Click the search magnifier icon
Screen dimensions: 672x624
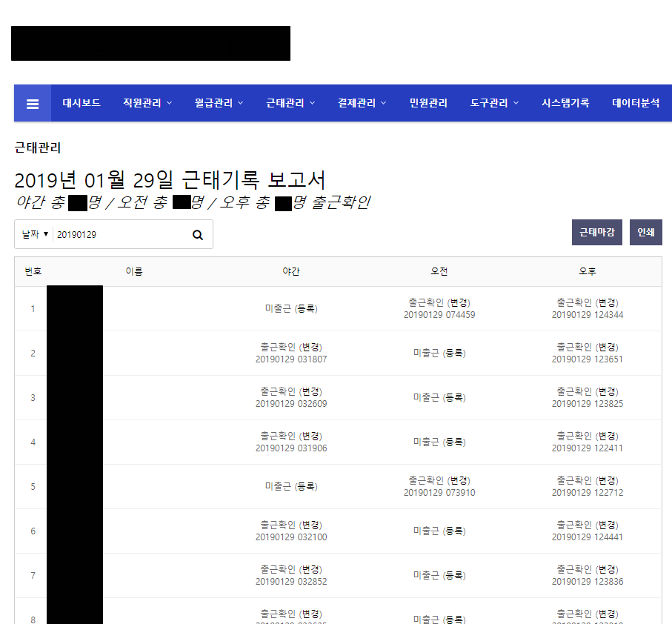(x=197, y=234)
